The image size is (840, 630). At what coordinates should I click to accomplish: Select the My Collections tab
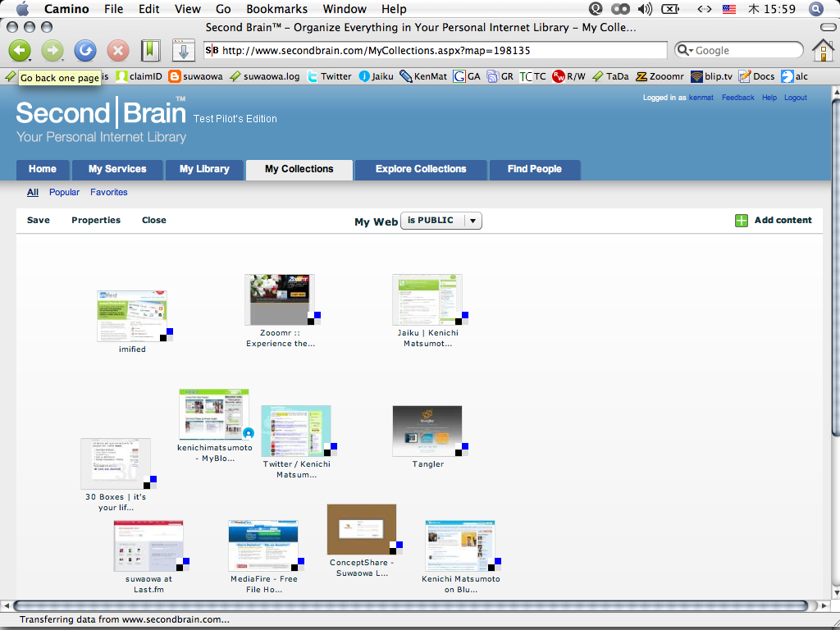[299, 169]
